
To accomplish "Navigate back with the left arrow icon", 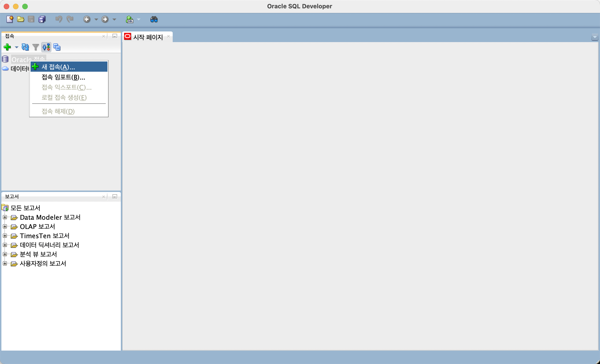I will [87, 19].
